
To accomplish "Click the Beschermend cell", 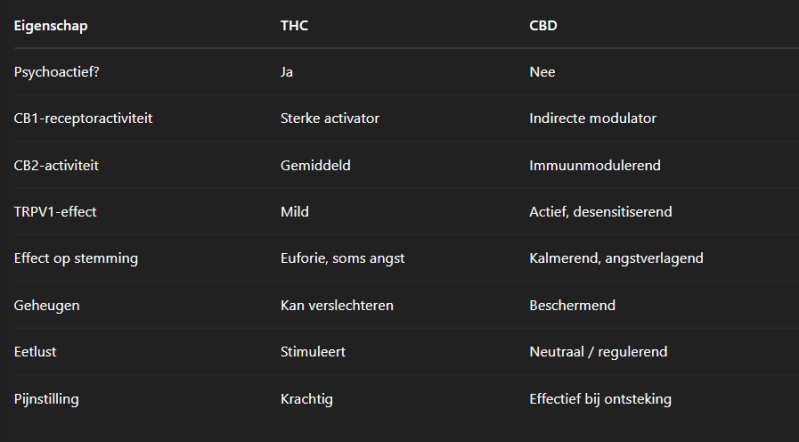I will point(572,305).
